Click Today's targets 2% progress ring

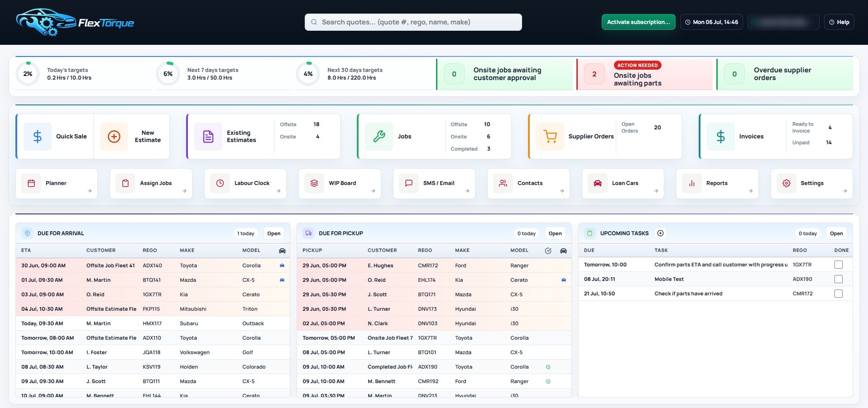28,74
